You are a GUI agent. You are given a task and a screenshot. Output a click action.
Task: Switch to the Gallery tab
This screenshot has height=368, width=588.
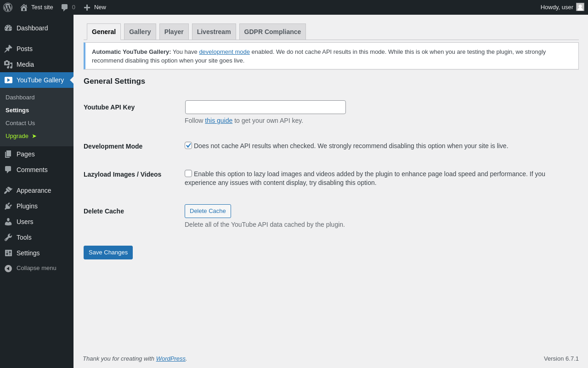coord(140,32)
